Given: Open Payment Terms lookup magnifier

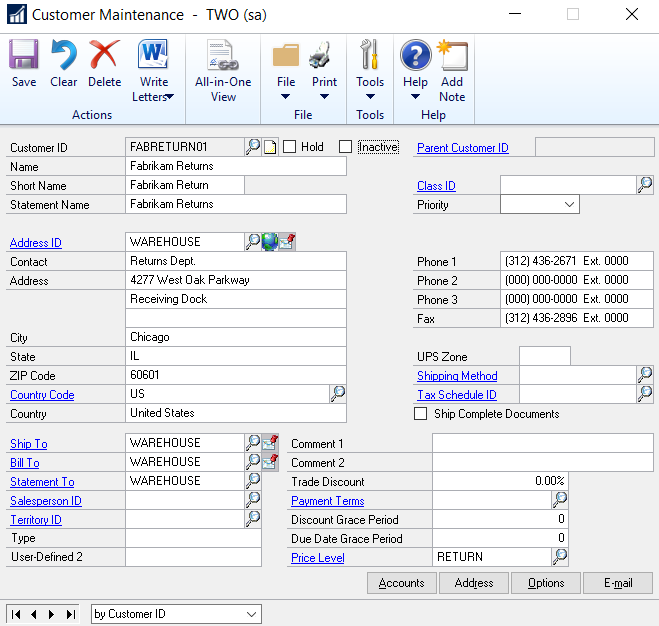Looking at the screenshot, I should 560,499.
